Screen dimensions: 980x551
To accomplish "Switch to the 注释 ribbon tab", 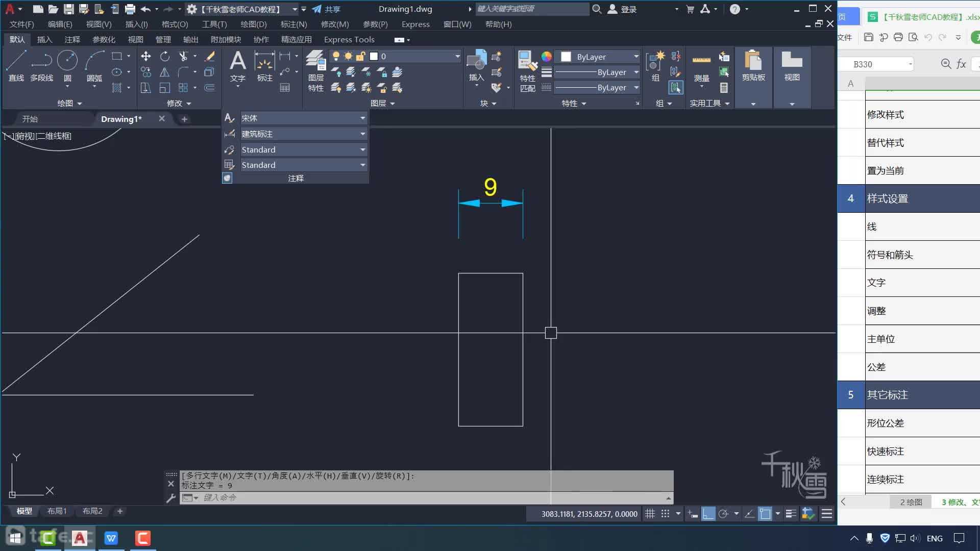I will pyautogui.click(x=72, y=39).
